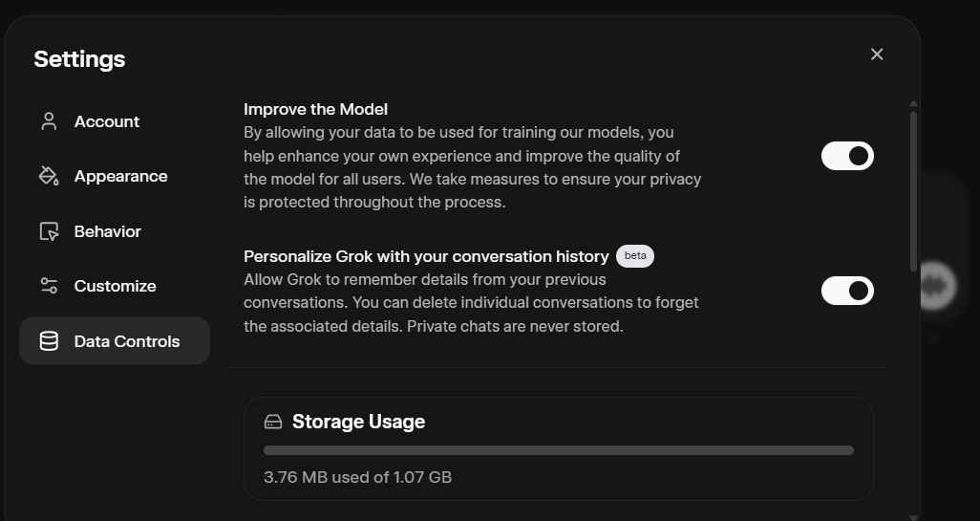Turn off Personalize Grok conversation history toggle

pos(847,291)
